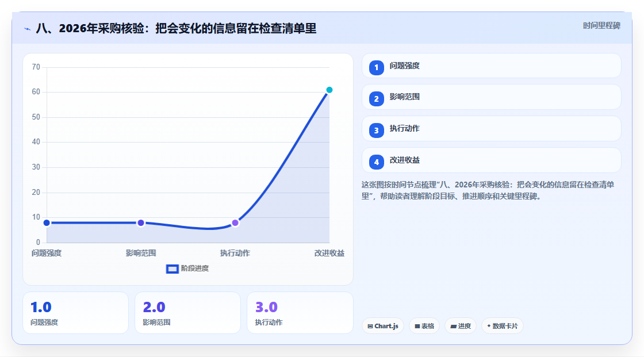Select the 执行动作 purple data point
Image resolution: width=644 pixels, height=357 pixels.
click(x=235, y=222)
